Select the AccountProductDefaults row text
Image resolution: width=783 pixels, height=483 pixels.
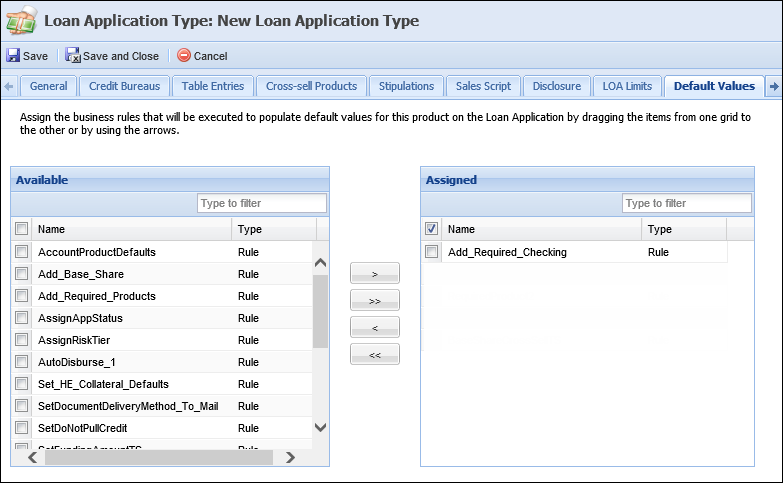click(x=97, y=252)
